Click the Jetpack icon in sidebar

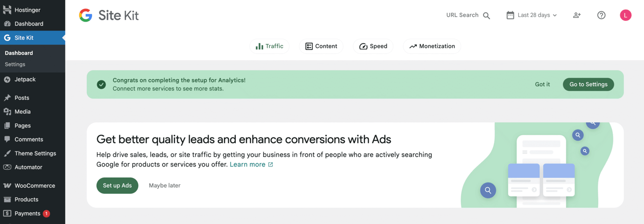pyautogui.click(x=7, y=80)
